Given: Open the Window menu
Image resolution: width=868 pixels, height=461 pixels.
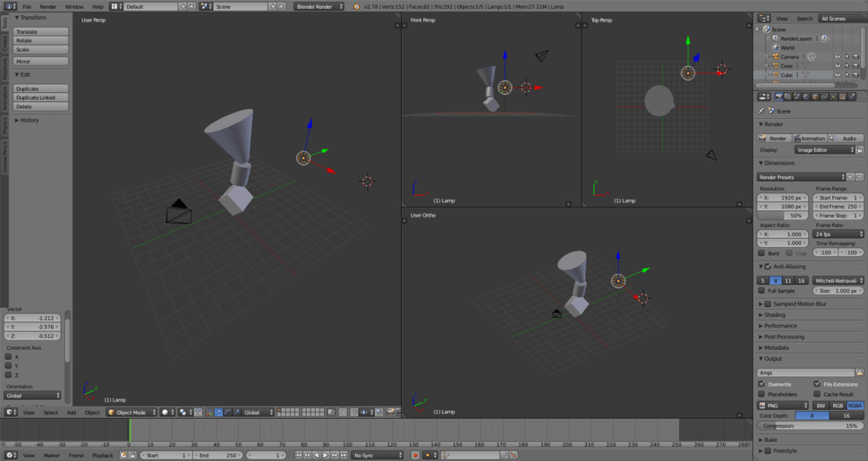Looking at the screenshot, I should [x=73, y=6].
